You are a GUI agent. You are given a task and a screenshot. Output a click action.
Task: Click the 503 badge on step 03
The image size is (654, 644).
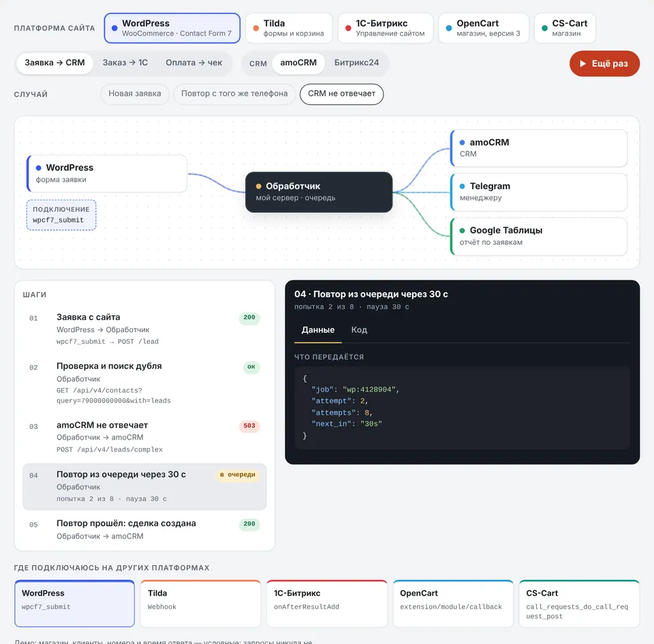tap(249, 426)
